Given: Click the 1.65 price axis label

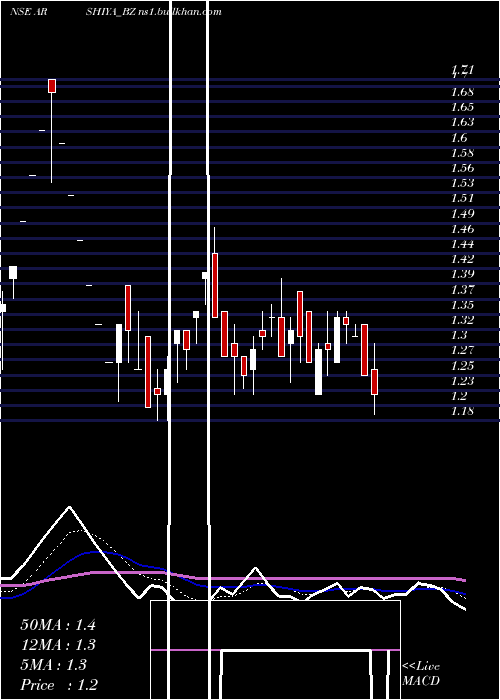Looking at the screenshot, I should coord(462,107).
